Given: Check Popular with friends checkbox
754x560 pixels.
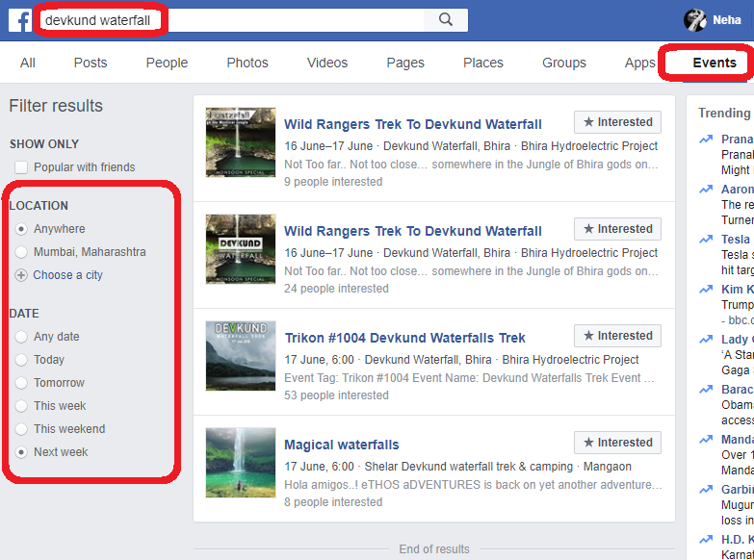Looking at the screenshot, I should [21, 167].
